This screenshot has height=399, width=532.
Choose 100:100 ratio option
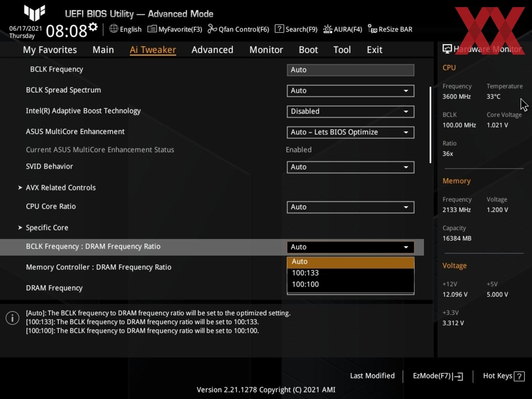350,284
